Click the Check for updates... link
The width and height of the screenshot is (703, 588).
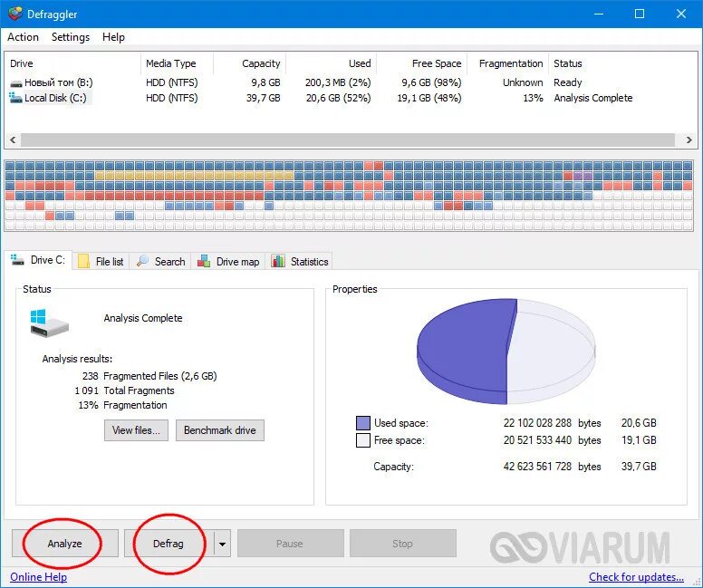(x=636, y=577)
